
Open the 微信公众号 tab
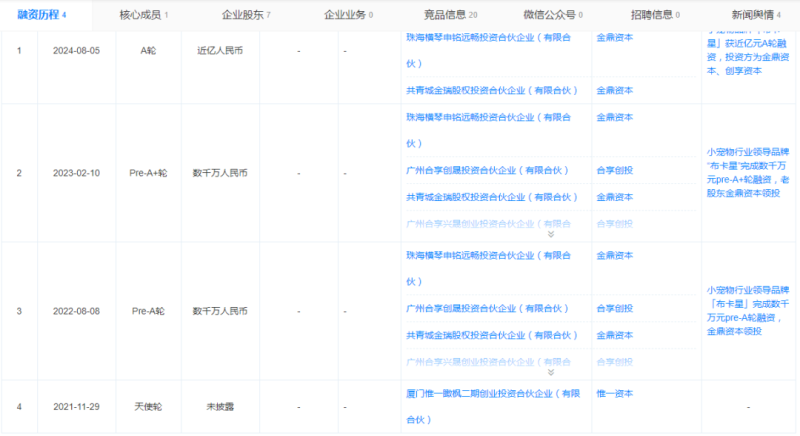click(x=553, y=15)
